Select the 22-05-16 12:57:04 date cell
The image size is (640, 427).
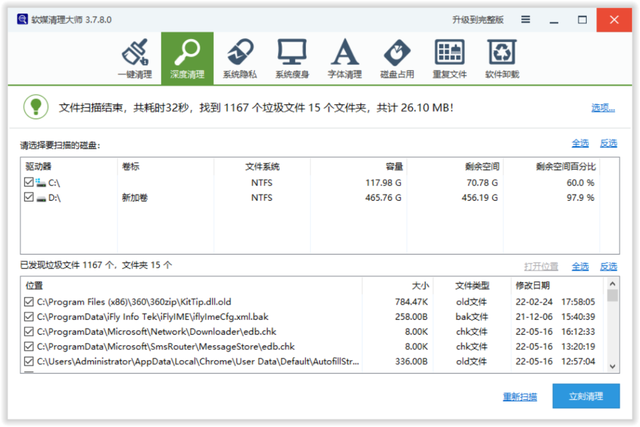(555, 361)
